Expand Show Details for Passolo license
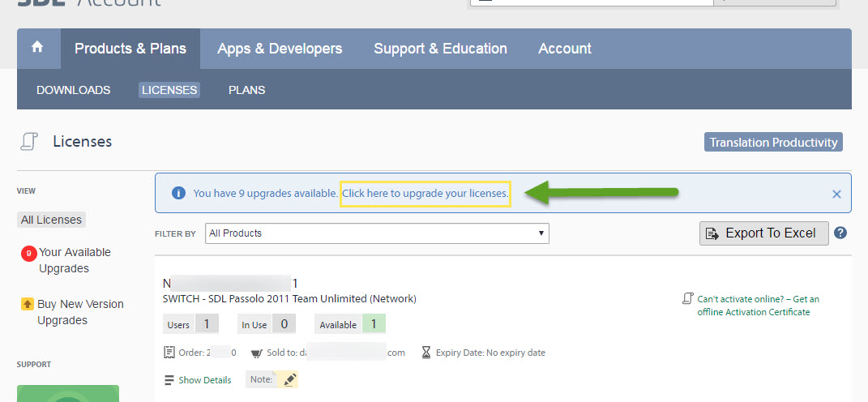868x402 pixels. coord(204,380)
